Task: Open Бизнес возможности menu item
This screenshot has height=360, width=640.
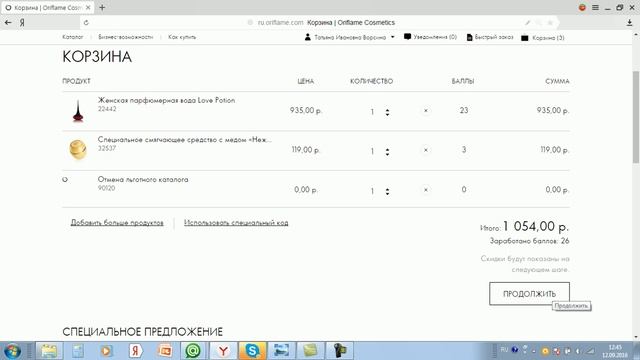Action: click(126, 37)
